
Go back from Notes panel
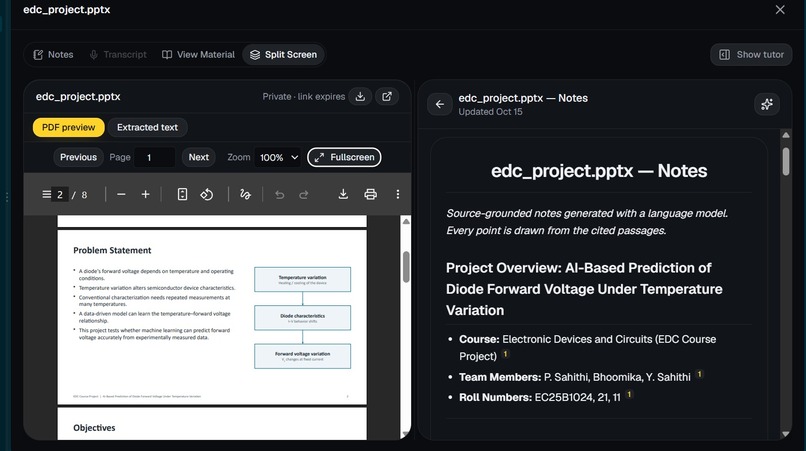pos(439,104)
